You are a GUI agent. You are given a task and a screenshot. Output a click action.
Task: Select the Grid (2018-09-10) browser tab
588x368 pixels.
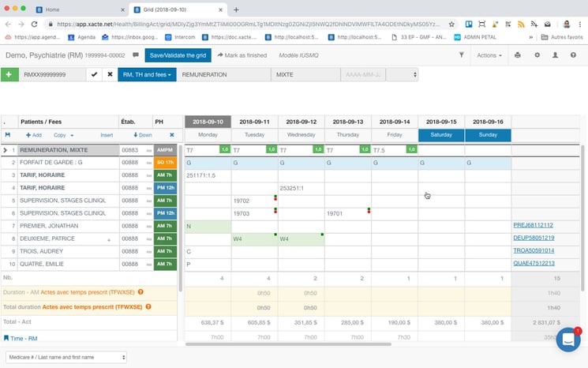[x=178, y=9]
